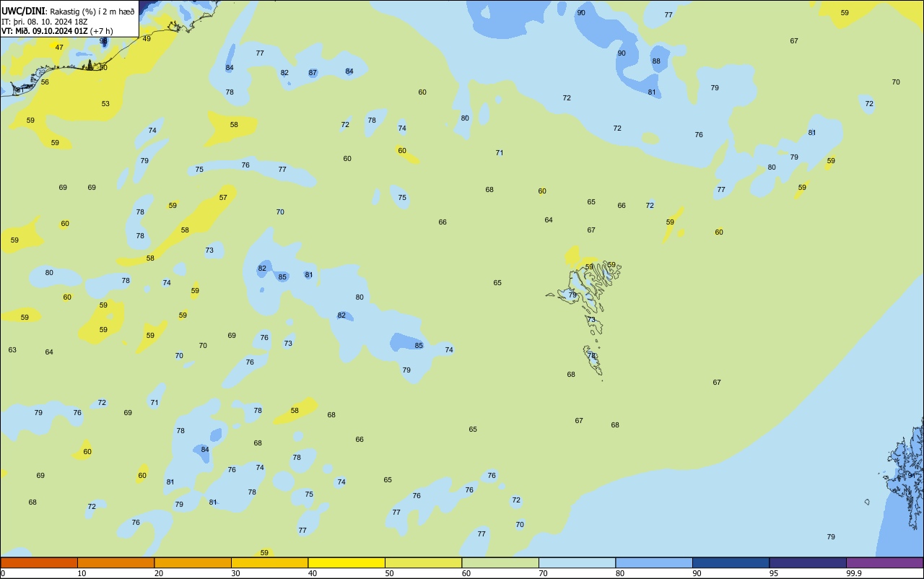The height and width of the screenshot is (579, 924).
Task: Select the 90–95 dark blue legend swatch
Action: [x=731, y=562]
